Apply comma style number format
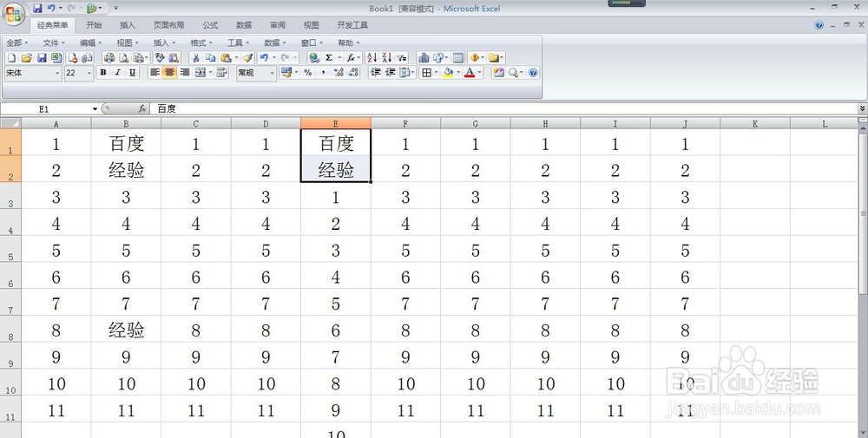 click(323, 73)
